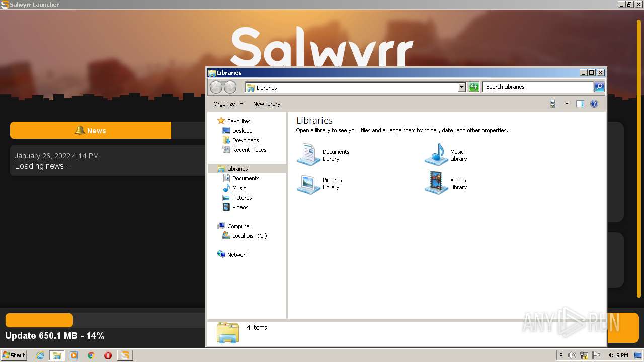This screenshot has height=362, width=644.
Task: Click the network tray icon
Action: point(584,355)
